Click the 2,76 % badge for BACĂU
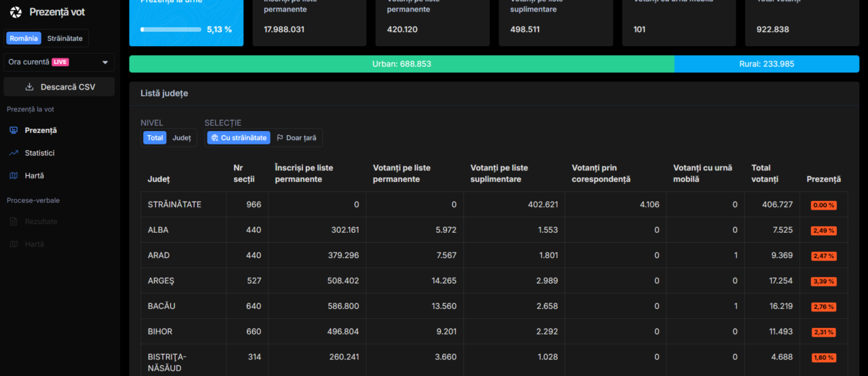The width and height of the screenshot is (868, 376). click(x=823, y=307)
